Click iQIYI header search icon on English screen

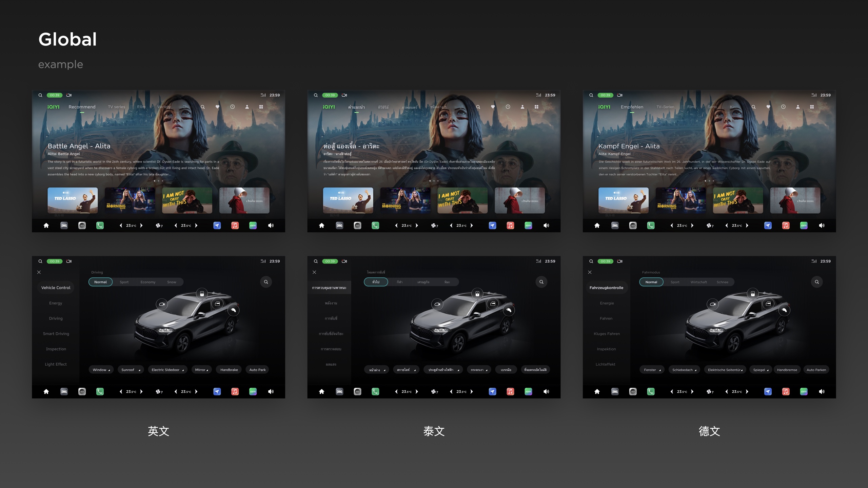tap(203, 107)
